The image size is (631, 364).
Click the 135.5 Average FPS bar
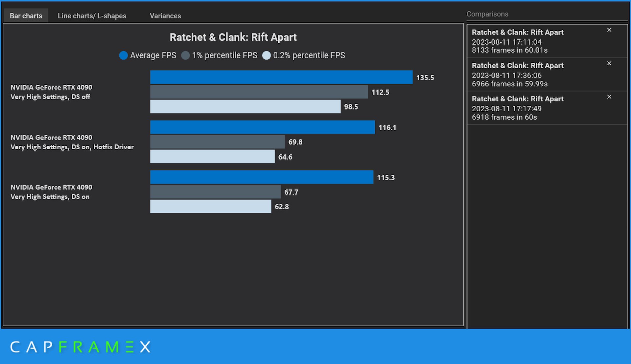click(x=281, y=77)
